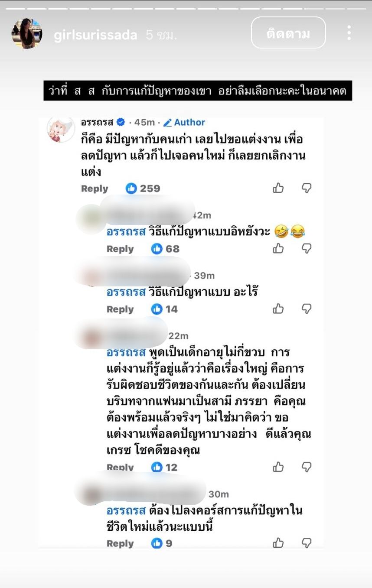Click the อรรถรส mention in 30m comment
Viewport: 372px width, 588px height.
[126, 510]
